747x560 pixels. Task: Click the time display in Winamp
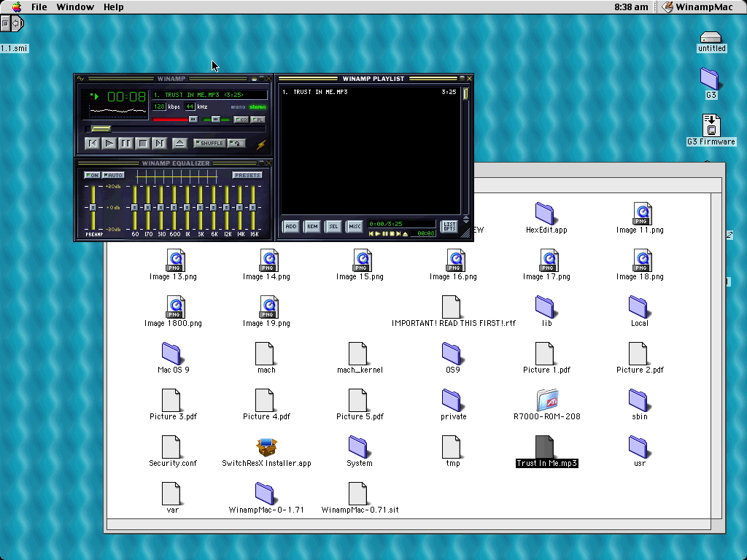(x=126, y=97)
